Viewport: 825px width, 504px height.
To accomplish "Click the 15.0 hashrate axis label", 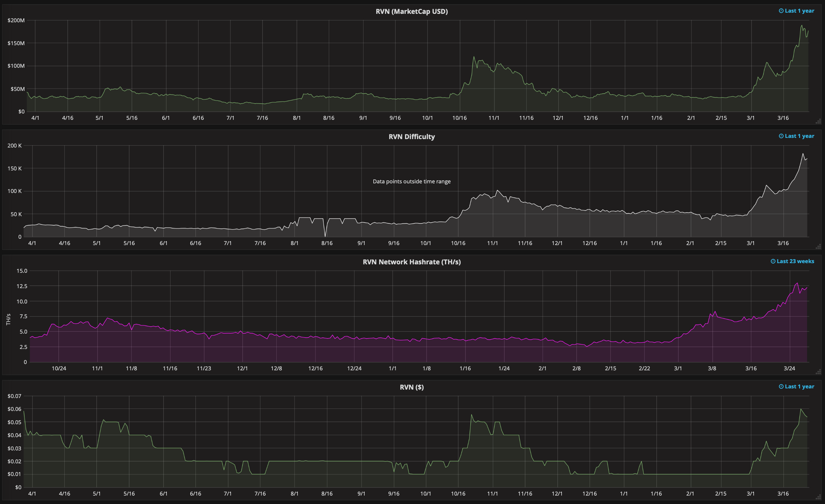I will coord(22,271).
